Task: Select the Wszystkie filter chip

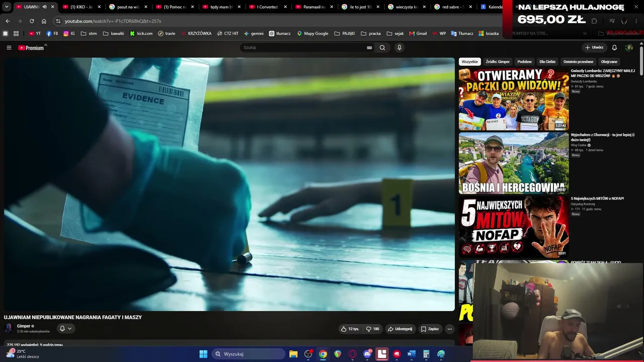Action: [x=470, y=62]
